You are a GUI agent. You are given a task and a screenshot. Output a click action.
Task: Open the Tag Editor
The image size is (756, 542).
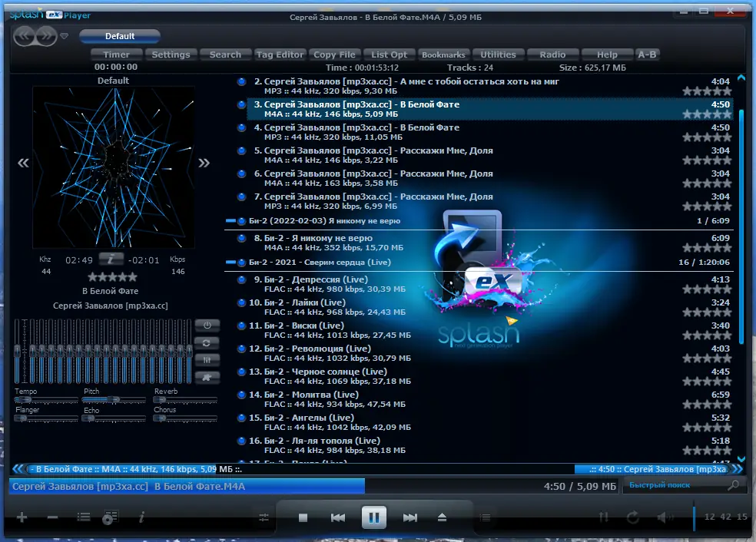(280, 55)
